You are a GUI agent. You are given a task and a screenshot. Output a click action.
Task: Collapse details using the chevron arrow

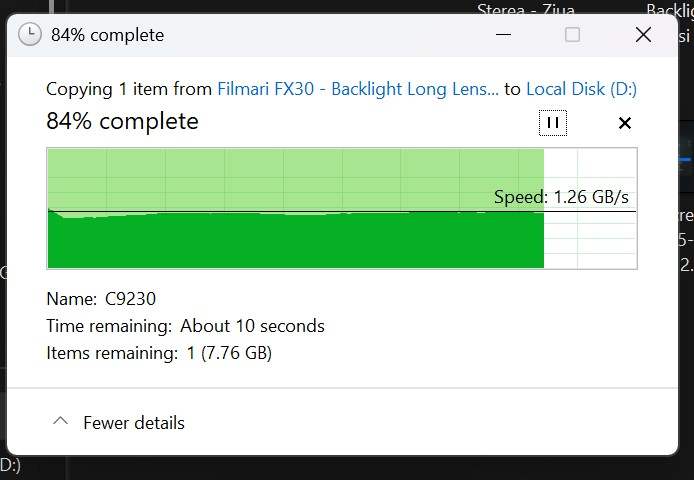(60, 422)
